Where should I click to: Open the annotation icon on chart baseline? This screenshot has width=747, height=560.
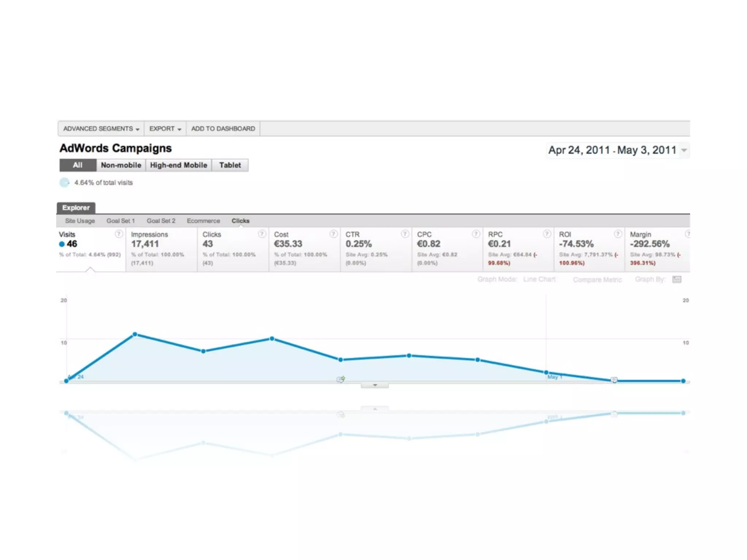[340, 380]
